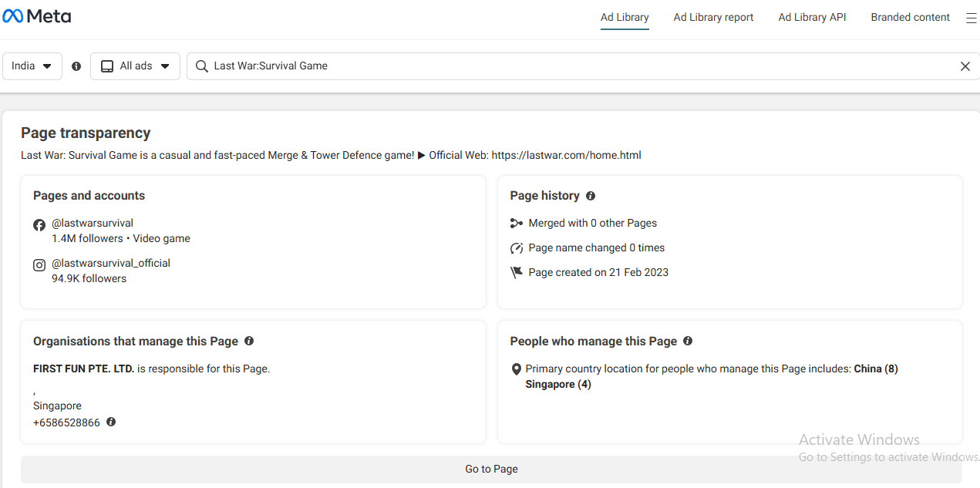Viewport: 980px width, 488px height.
Task: Click 'Page name changed 0 times' text
Action: [597, 247]
